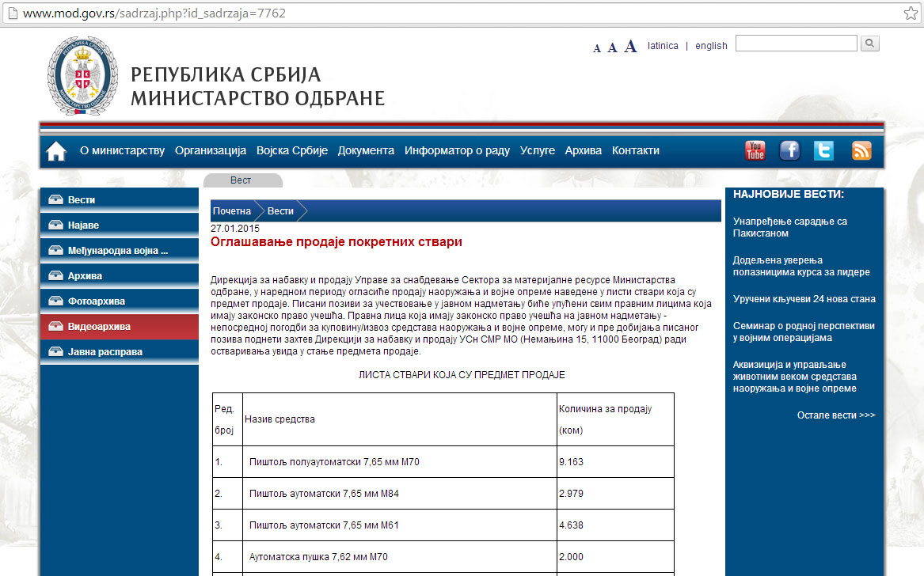The width and height of the screenshot is (924, 576).
Task: Open Информатор о раду menu
Action: pos(458,151)
